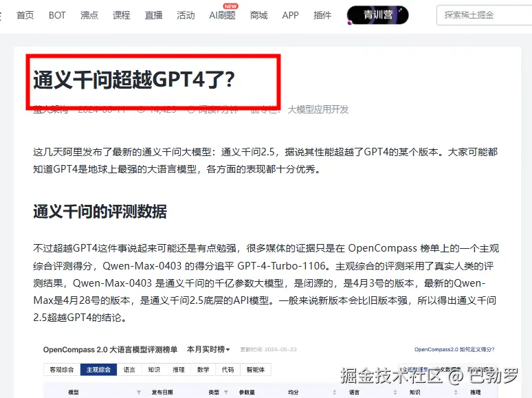Viewport: 532px width, 398px height.
Task: Switch to the 智能体 tab
Action: pyautogui.click(x=254, y=370)
